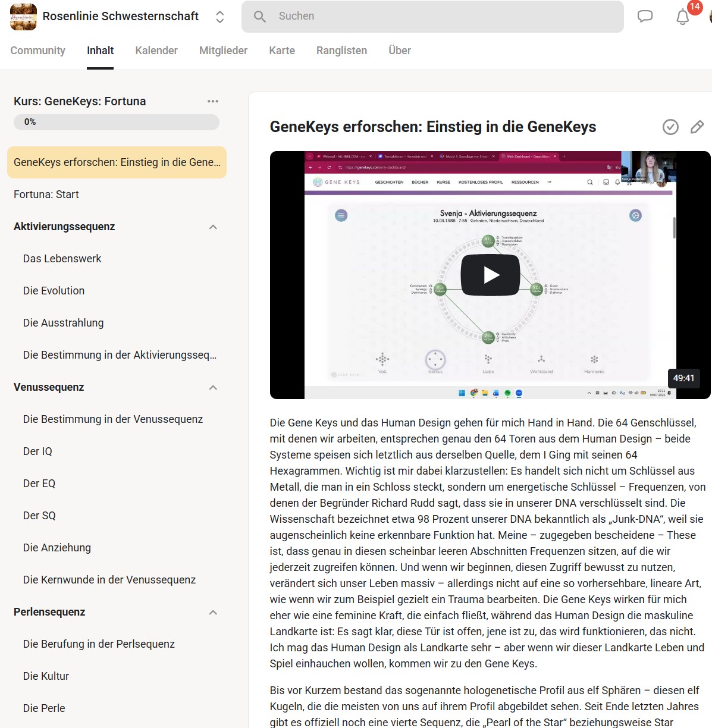The image size is (712, 728).
Task: Click the lesson heading GeneKeys erforschen
Action: (x=433, y=127)
